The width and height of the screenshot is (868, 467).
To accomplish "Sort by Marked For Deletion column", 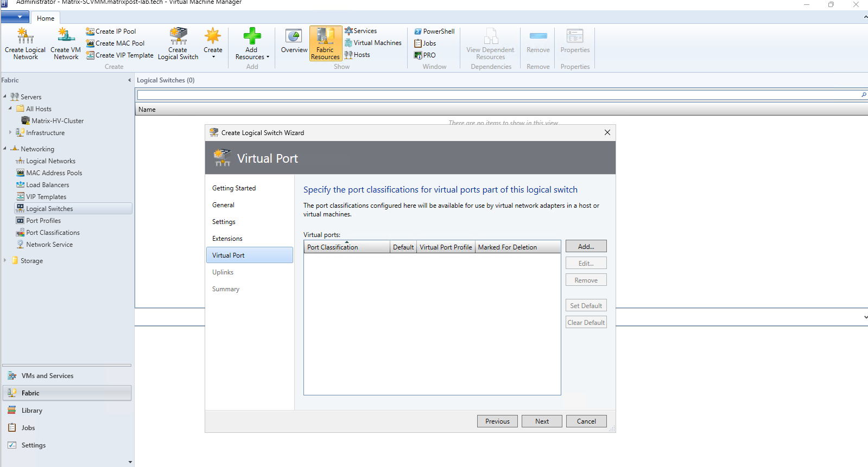I will click(x=518, y=247).
